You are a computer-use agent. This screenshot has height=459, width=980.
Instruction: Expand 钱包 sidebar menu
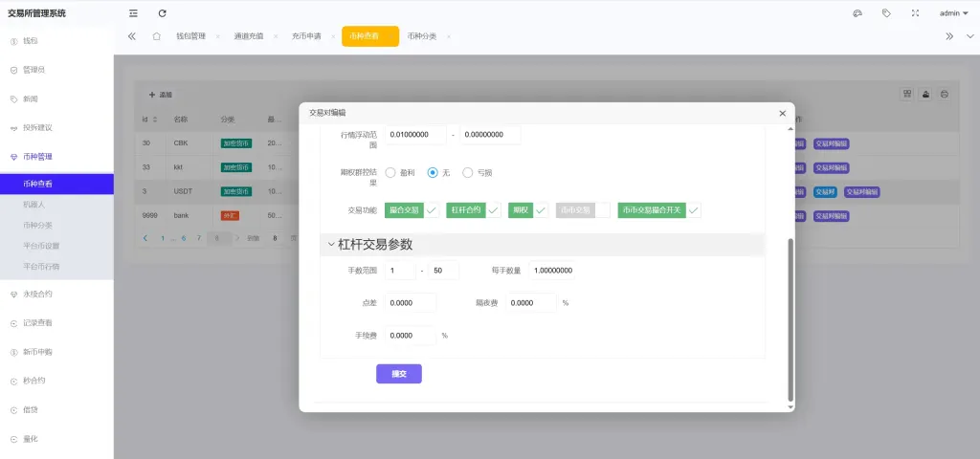click(56, 40)
